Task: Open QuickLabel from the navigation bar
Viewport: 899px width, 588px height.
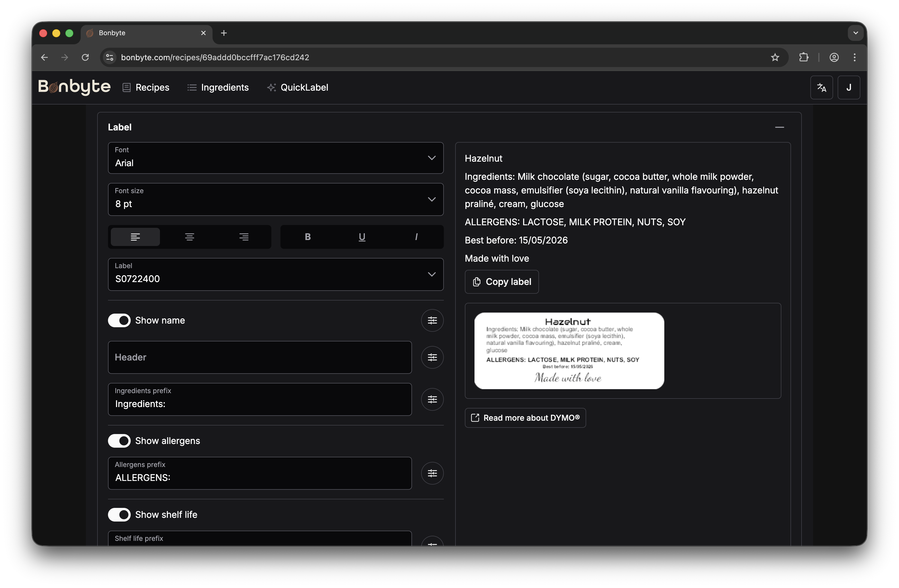Action: coord(298,87)
